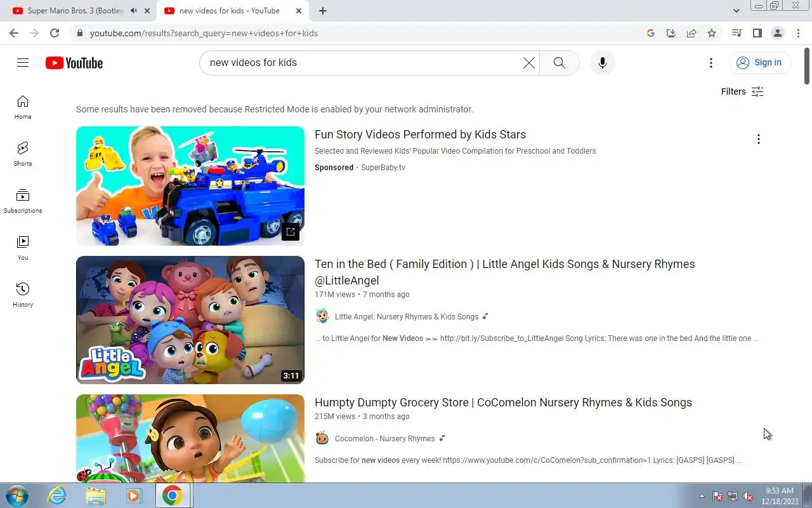Toggle the Chrome side panel
The width and height of the screenshot is (812, 508).
coord(757,33)
